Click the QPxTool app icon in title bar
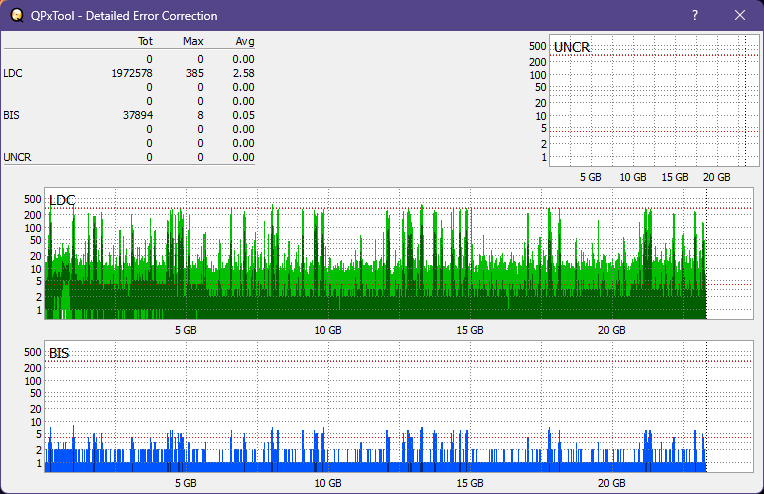 click(x=17, y=15)
